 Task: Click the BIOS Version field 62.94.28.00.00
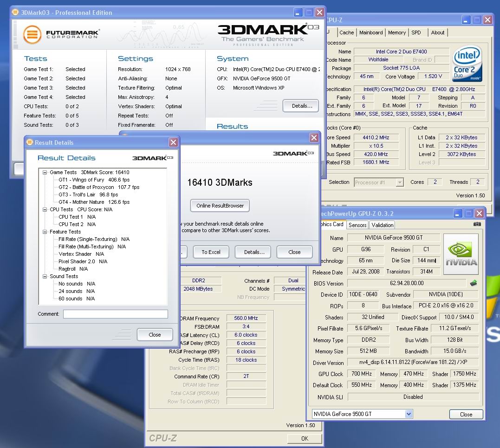click(407, 283)
